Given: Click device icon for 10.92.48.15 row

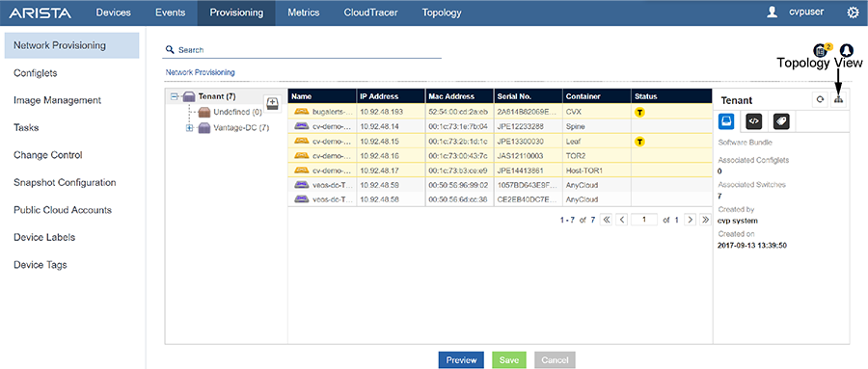Looking at the screenshot, I should coord(302,141).
